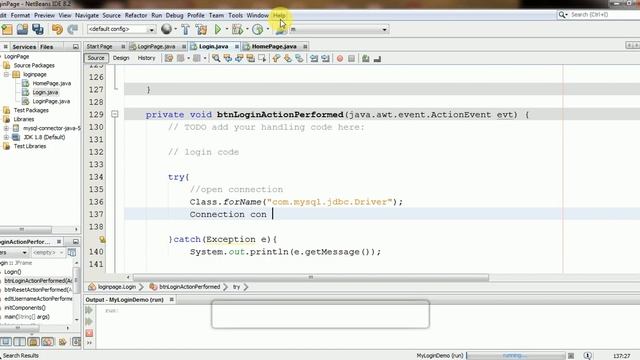Toggle the History view button
Image resolution: width=640 pixels, height=360 pixels.
[x=146, y=58]
